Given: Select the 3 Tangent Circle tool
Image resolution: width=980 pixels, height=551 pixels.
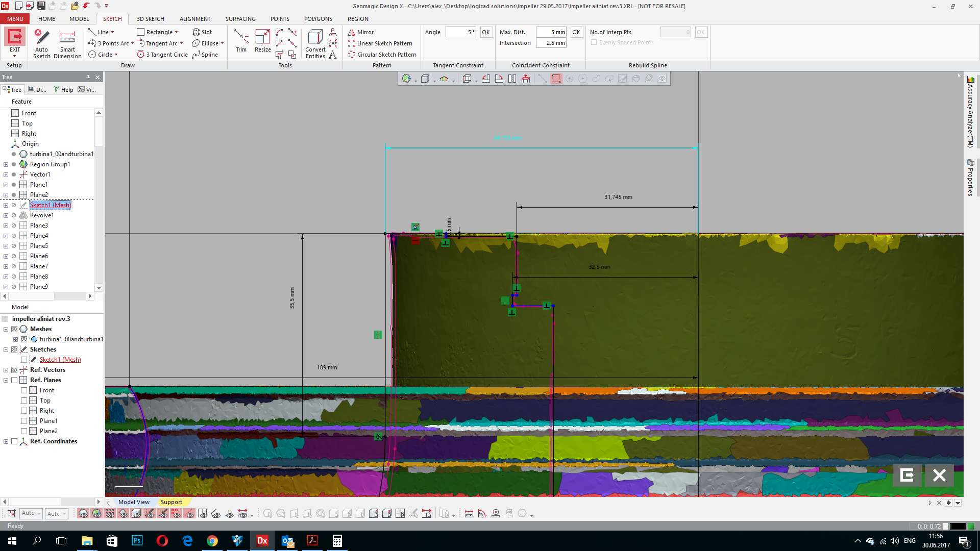Looking at the screenshot, I should pyautogui.click(x=162, y=55).
